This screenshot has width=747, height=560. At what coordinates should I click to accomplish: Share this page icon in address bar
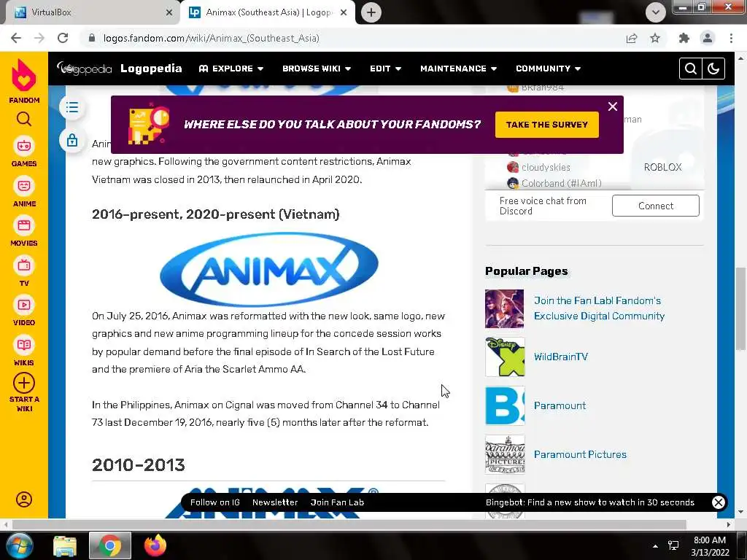pyautogui.click(x=632, y=38)
